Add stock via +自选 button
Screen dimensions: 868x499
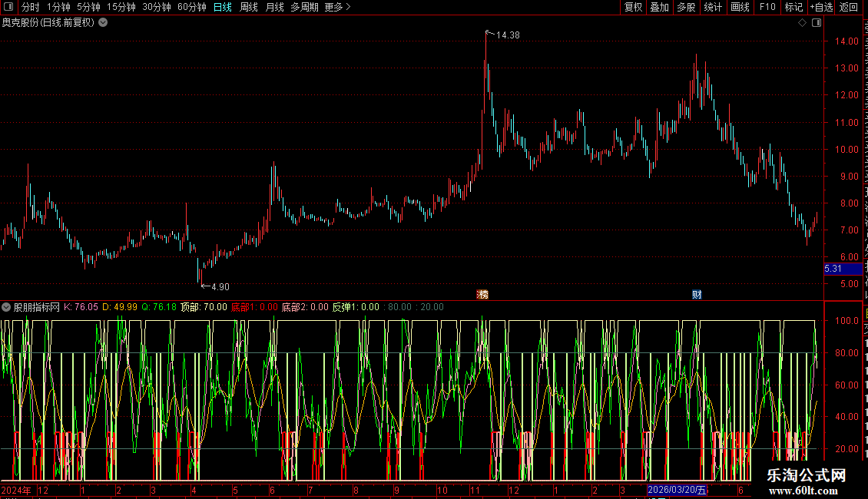[x=821, y=7]
